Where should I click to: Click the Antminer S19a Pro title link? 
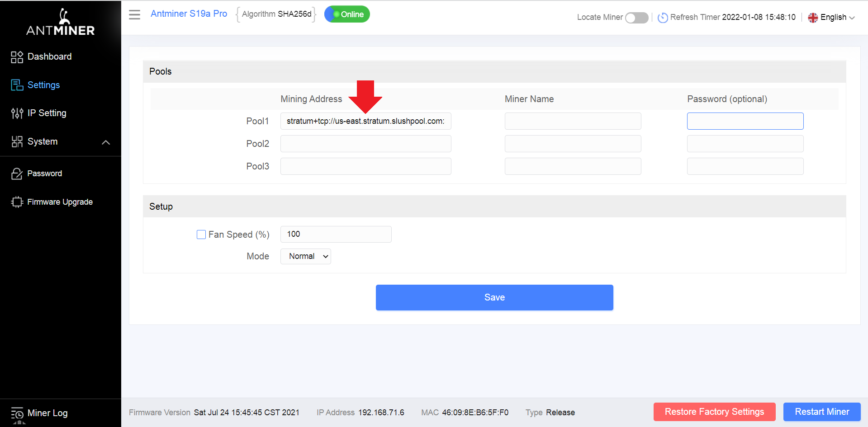[189, 14]
